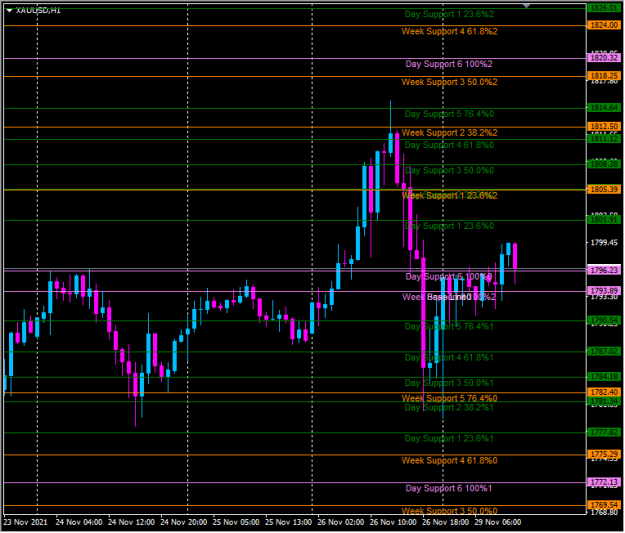Open the chart menu triangle beside XAUUSD,H1
This screenshot has height=533, width=625.
[9, 11]
